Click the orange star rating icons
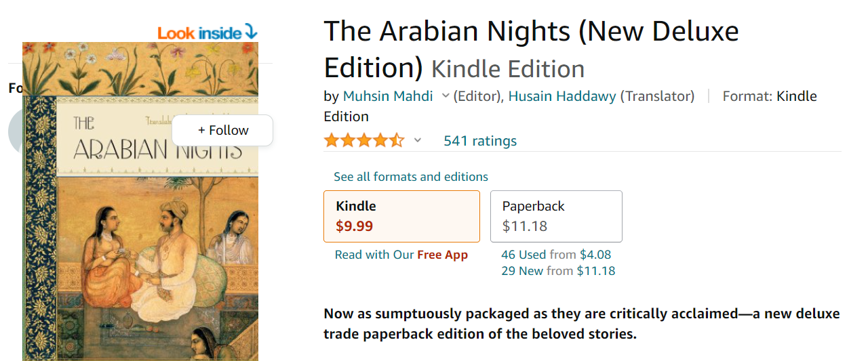Screen dimensions: 868x361 (x=363, y=141)
